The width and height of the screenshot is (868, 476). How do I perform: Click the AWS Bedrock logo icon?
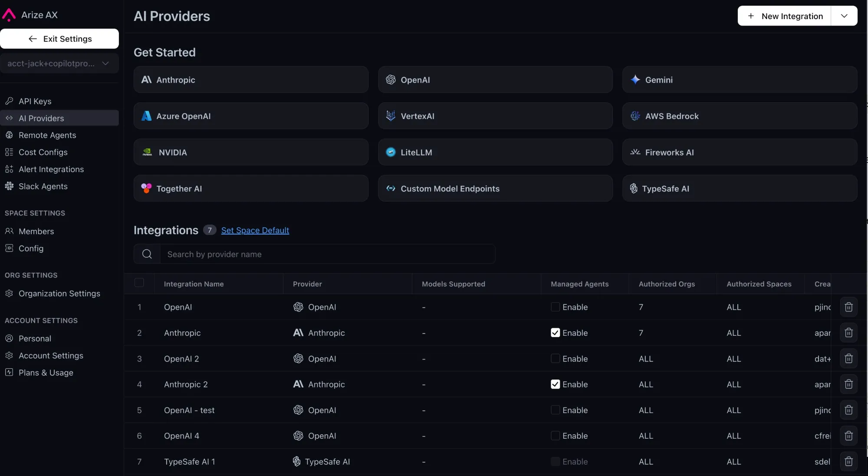tap(635, 116)
